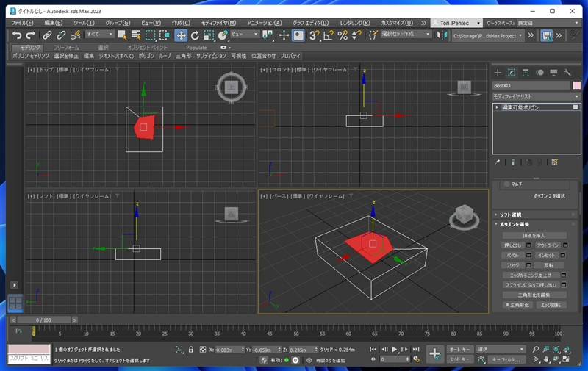
Task: Click the Undo arrow icon
Action: [x=17, y=35]
